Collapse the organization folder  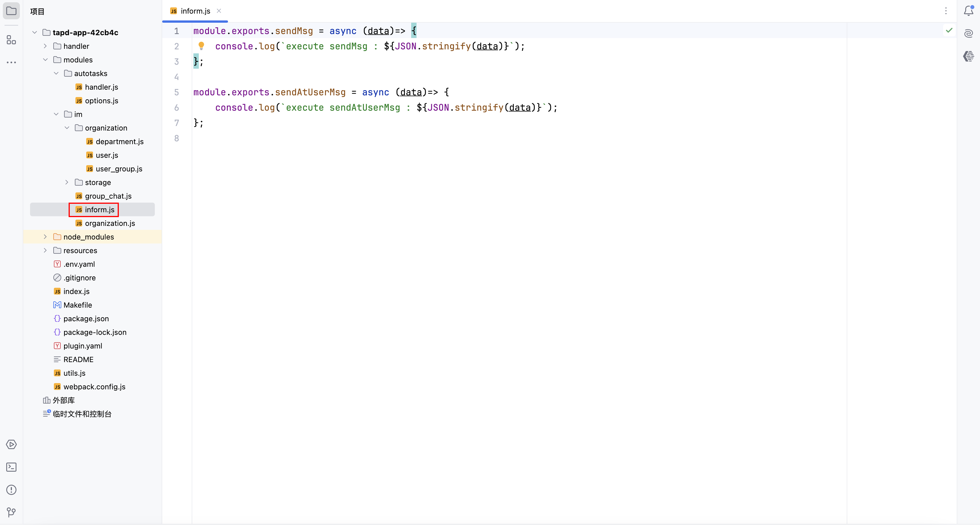pos(67,128)
